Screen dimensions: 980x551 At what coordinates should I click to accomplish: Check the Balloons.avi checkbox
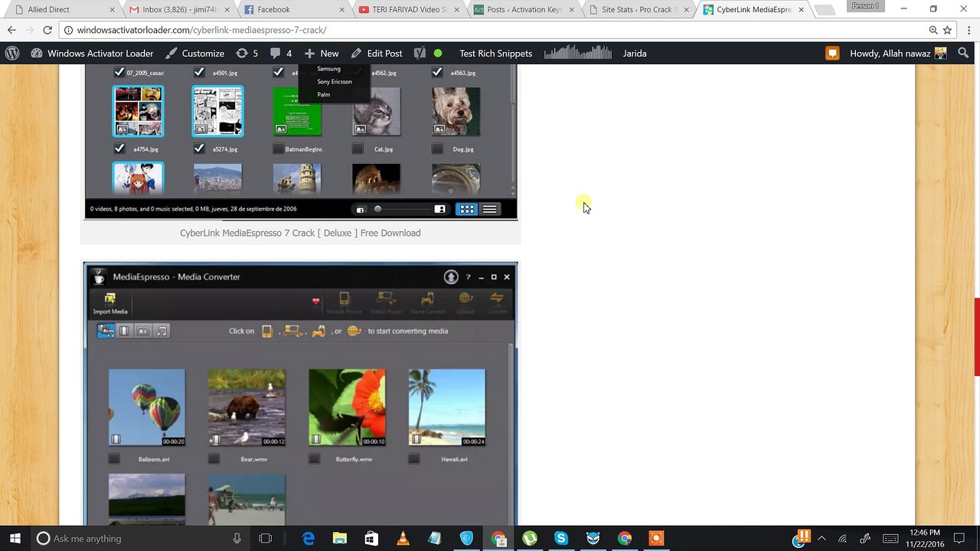114,458
